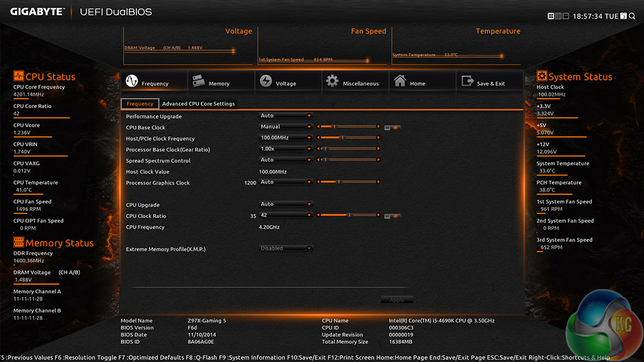Viewport: 644px width, 362px height.
Task: Open the Memory section via its RAM icon
Action: [198, 80]
